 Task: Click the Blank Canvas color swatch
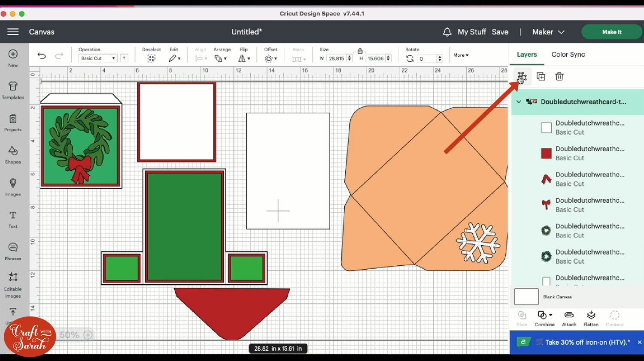pos(526,297)
